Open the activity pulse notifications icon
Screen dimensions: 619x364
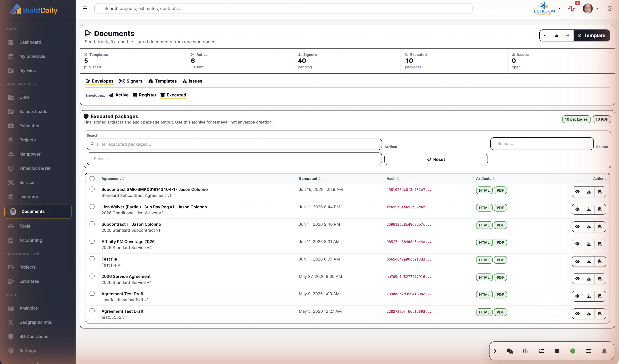tap(572, 9)
